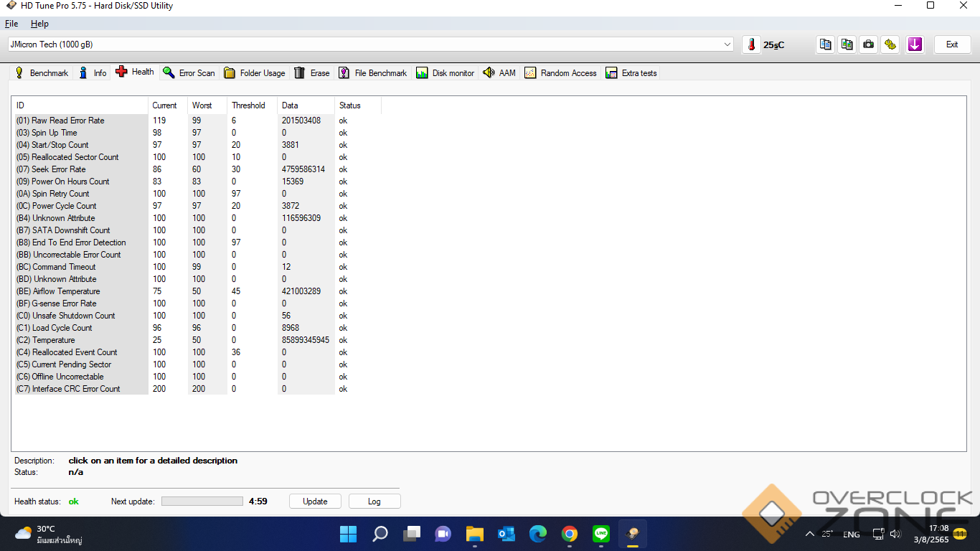Open the volume control in system tray
Screen dimensions: 980x551
click(x=895, y=534)
